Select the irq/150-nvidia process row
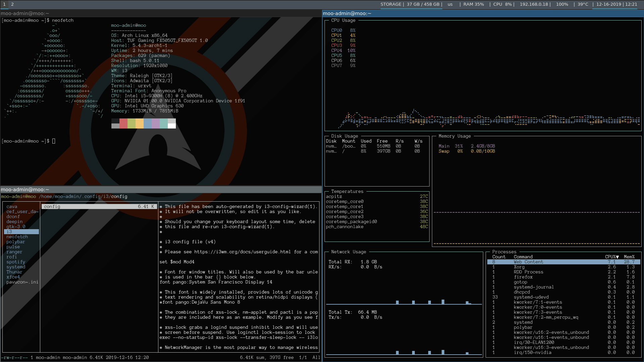The height and width of the screenshot is (362, 644). 564,353
